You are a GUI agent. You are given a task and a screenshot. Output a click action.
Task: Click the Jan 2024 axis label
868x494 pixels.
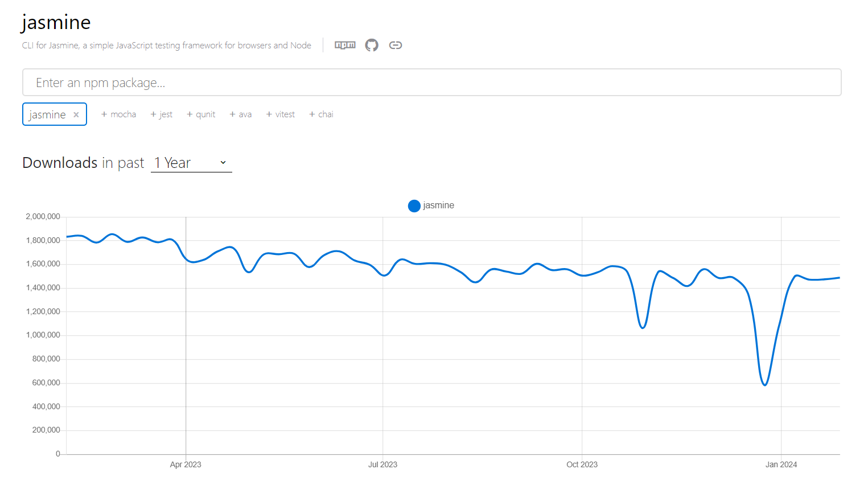pyautogui.click(x=781, y=464)
